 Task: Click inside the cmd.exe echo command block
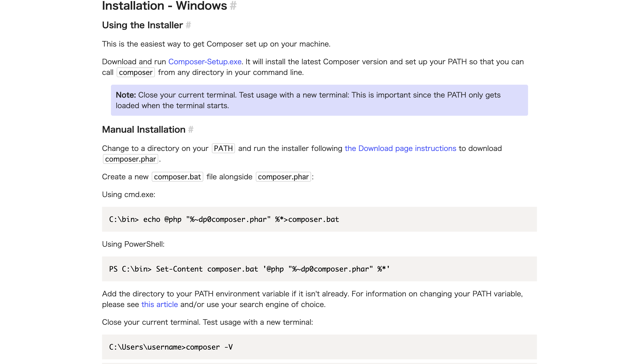[319, 219]
